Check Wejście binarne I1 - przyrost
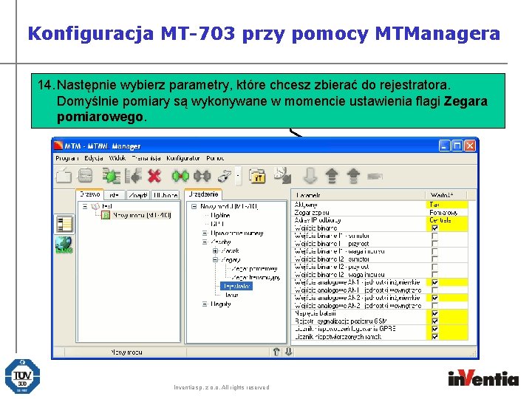 click(434, 244)
